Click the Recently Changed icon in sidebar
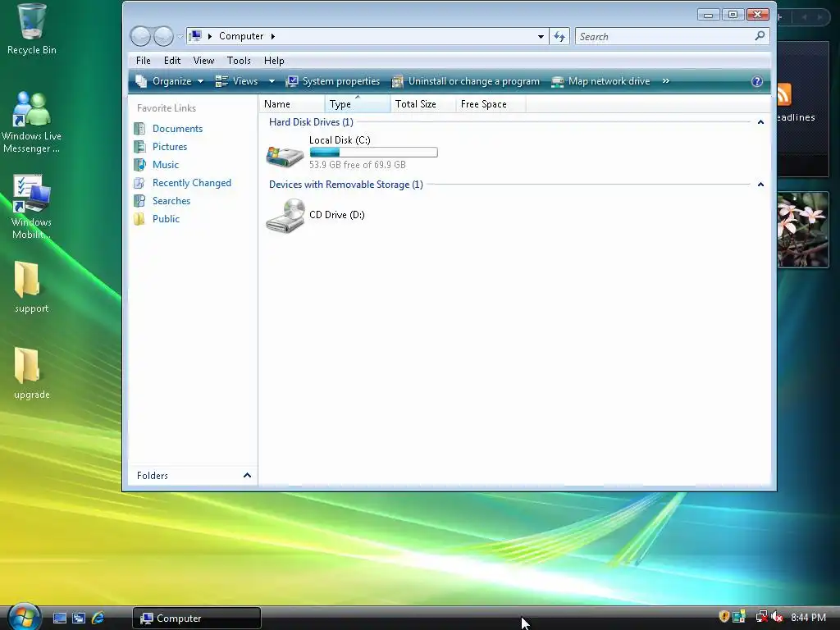This screenshot has height=630, width=840. coord(139,183)
